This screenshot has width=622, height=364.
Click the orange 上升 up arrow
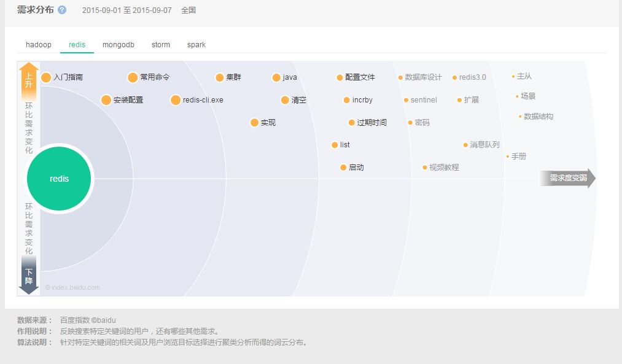[x=29, y=80]
